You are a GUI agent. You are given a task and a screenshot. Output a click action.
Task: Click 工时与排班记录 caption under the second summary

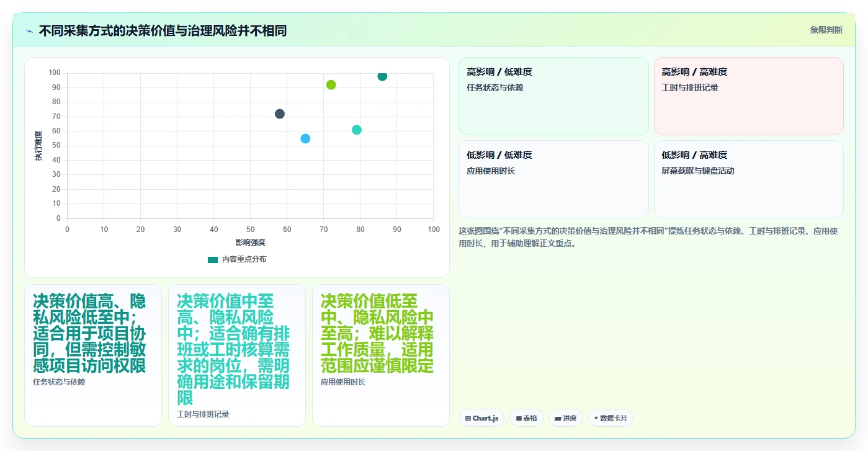tap(203, 414)
